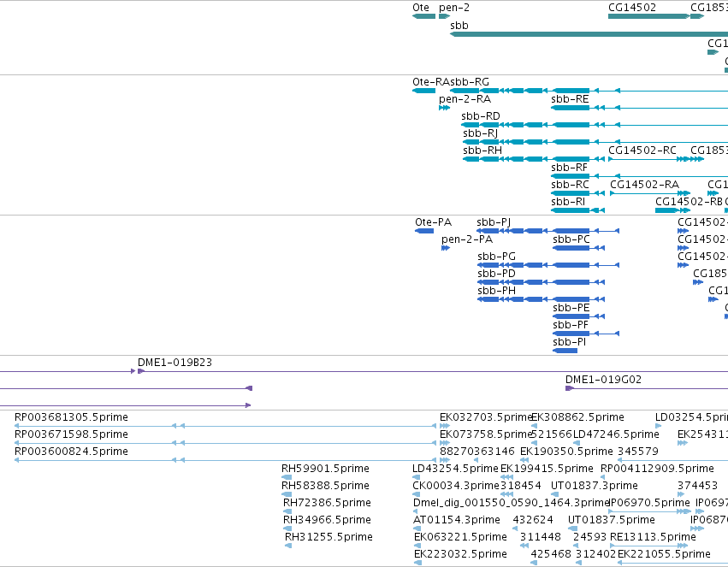Select the LD43254.5prime EST label
Screen dimensions: 728x567
pos(455,469)
